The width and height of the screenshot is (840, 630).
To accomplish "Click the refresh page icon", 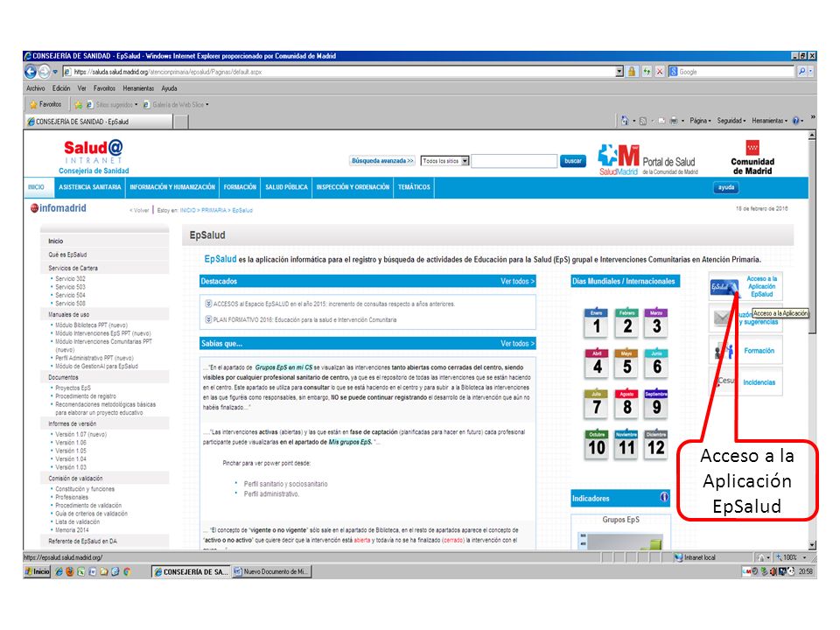I will tap(647, 72).
